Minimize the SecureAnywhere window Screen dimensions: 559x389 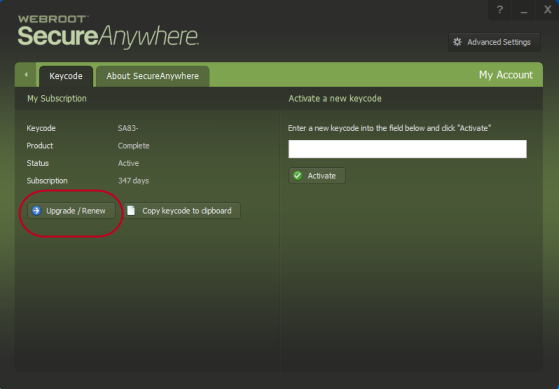pyautogui.click(x=523, y=10)
